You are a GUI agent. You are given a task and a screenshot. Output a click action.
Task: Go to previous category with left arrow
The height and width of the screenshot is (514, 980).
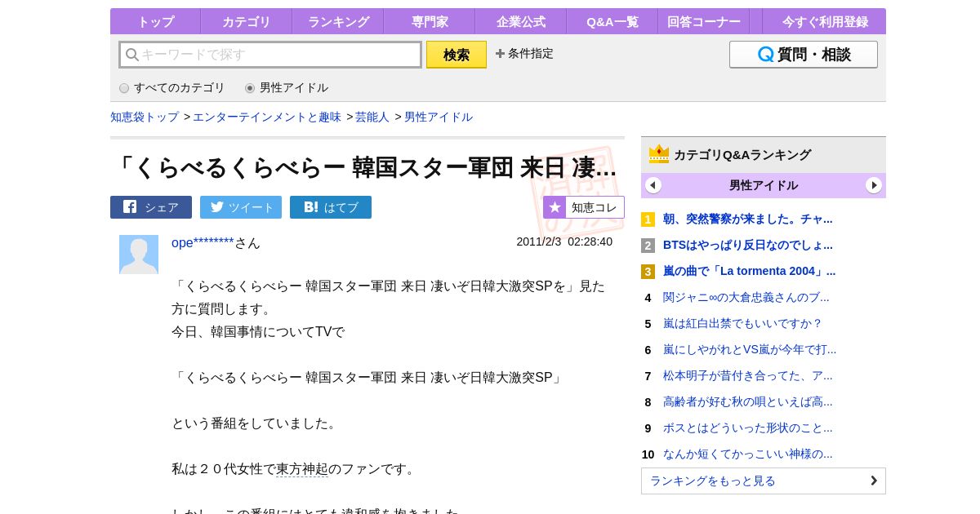[x=653, y=185]
